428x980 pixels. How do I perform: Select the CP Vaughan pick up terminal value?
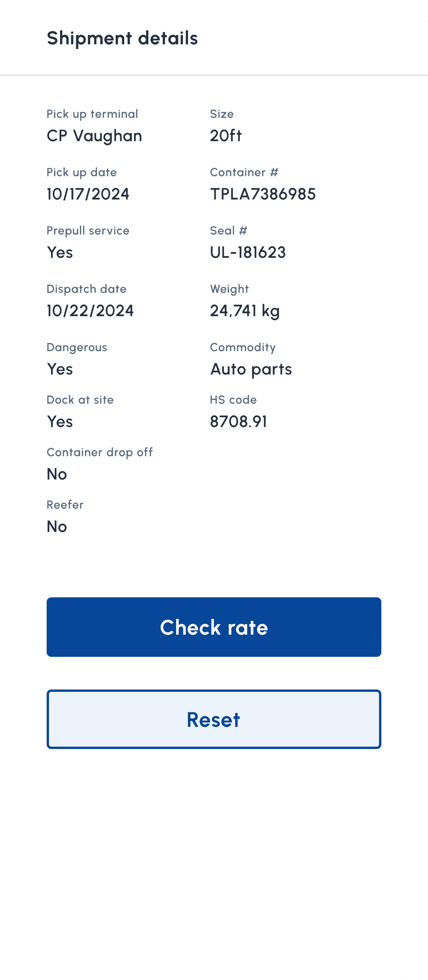(94, 136)
